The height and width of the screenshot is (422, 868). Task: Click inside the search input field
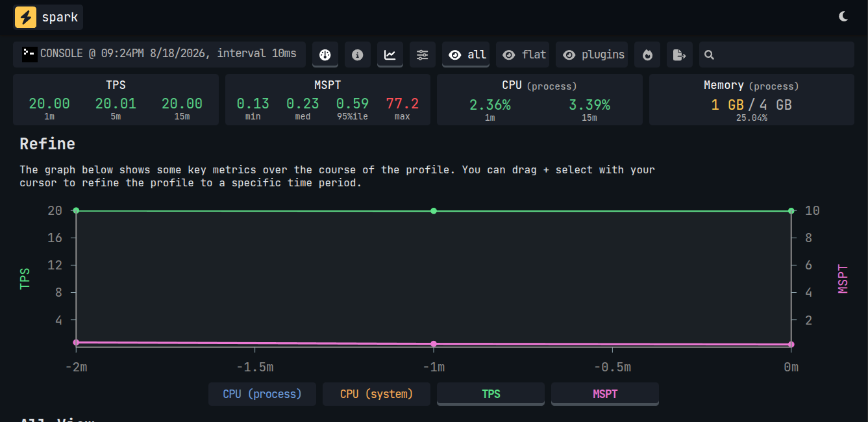(x=783, y=55)
